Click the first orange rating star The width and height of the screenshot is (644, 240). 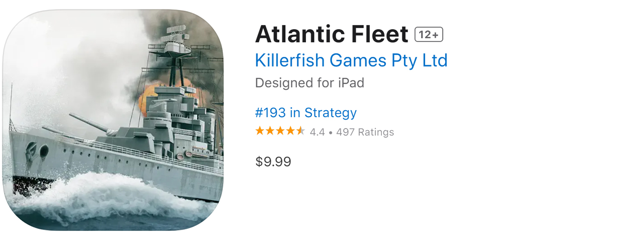tap(260, 131)
